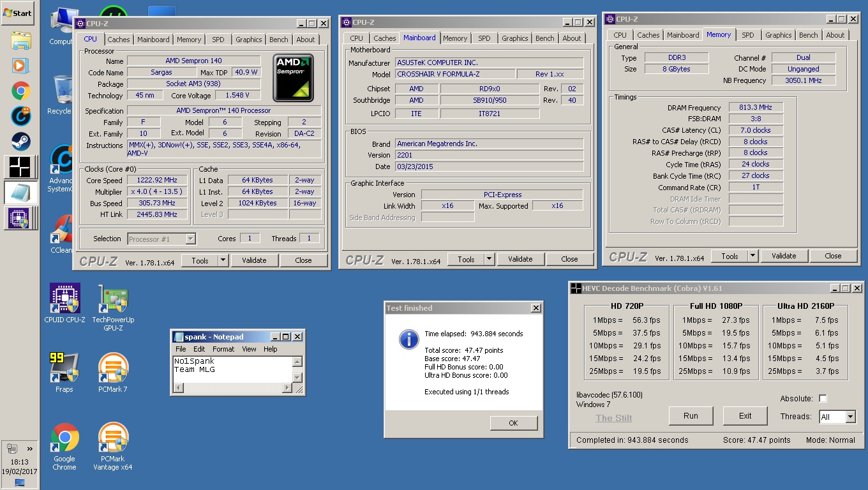
Task: Open the Help menu in Notepad
Action: (271, 349)
